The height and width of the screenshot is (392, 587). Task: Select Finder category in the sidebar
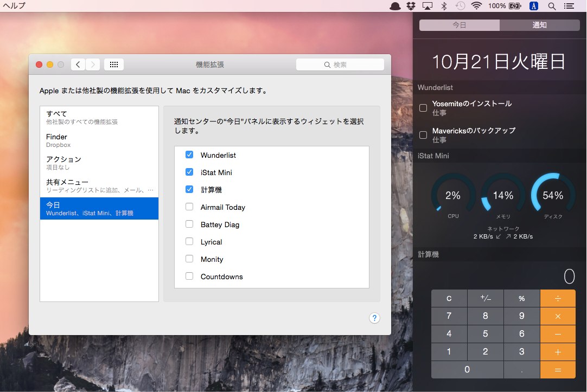pyautogui.click(x=99, y=140)
